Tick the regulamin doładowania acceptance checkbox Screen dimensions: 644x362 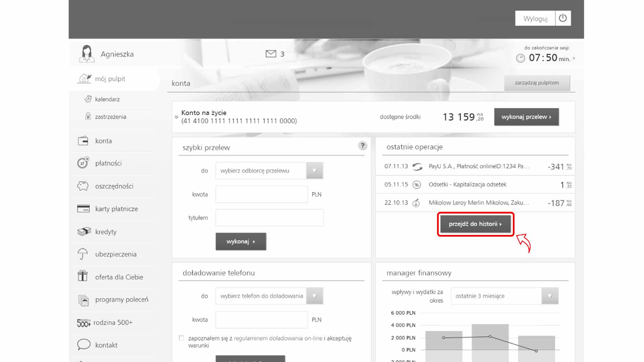[x=181, y=338]
